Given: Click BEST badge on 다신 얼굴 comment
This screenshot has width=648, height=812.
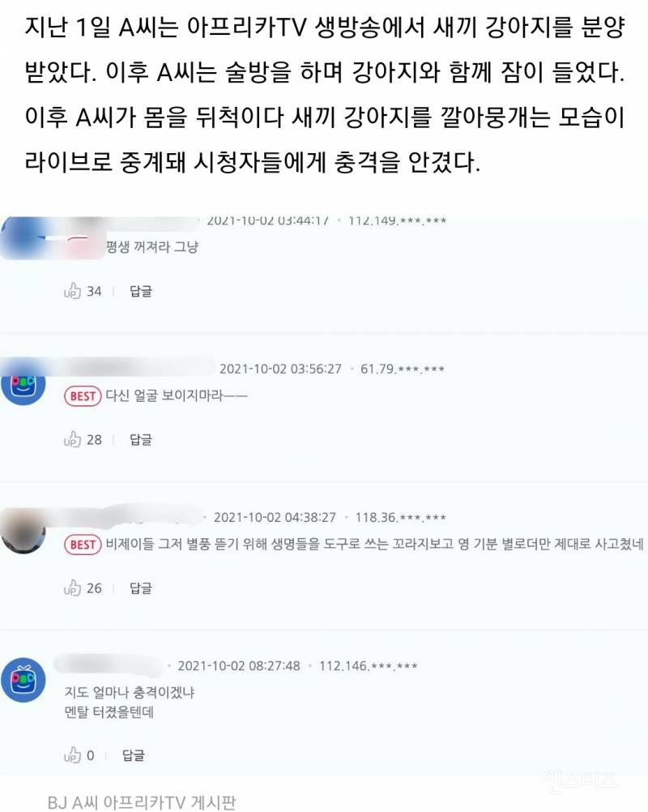Looking at the screenshot, I should tap(83, 396).
